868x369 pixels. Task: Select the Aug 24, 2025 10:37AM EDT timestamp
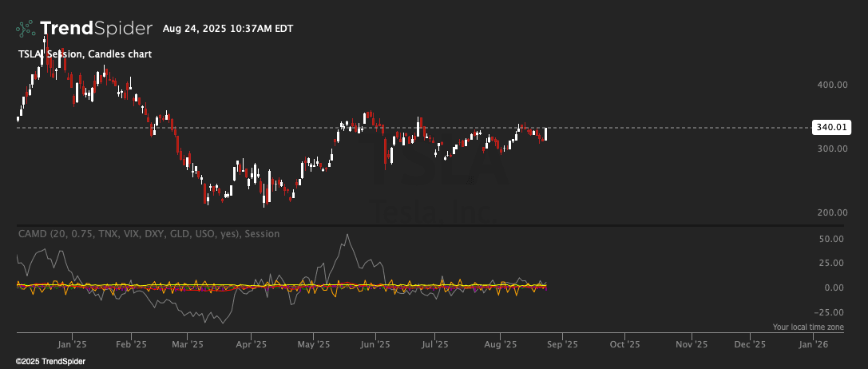[x=228, y=29]
